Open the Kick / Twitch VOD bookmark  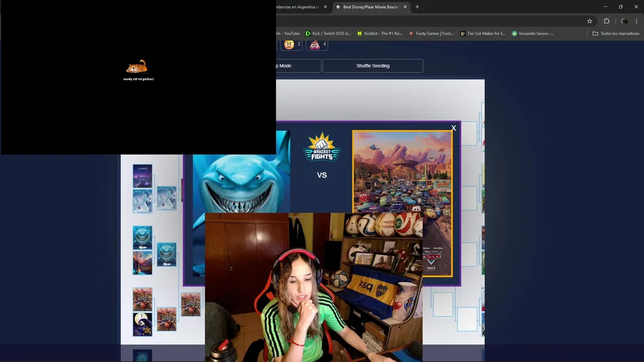328,34
